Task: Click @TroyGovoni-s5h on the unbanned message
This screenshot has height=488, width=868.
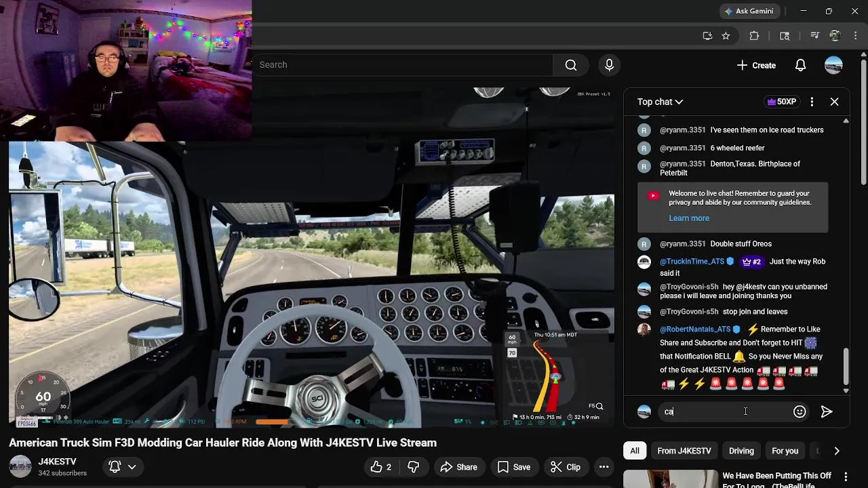Action: tap(689, 287)
